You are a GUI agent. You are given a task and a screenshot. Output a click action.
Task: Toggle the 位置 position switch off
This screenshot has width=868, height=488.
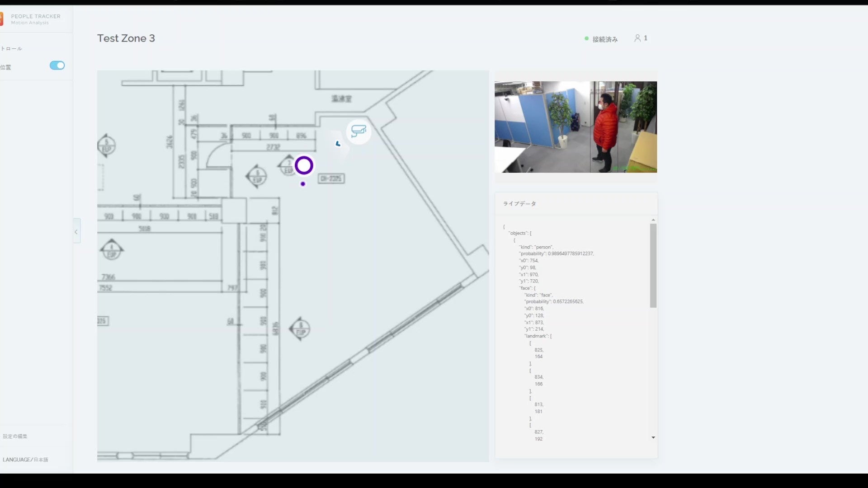point(57,66)
